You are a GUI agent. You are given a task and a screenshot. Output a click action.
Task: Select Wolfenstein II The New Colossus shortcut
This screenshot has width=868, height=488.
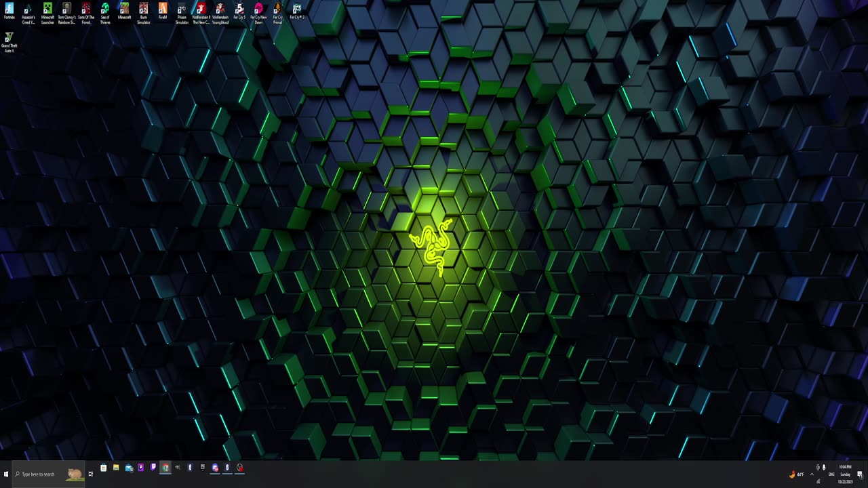(x=201, y=14)
